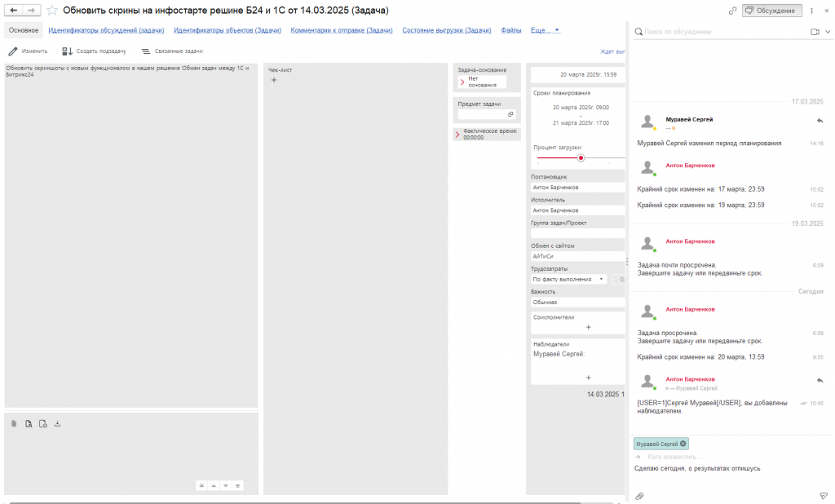The width and height of the screenshot is (835, 504).
Task: Click message Крайний срок изменен на: 17 марта
Action: (x=700, y=189)
